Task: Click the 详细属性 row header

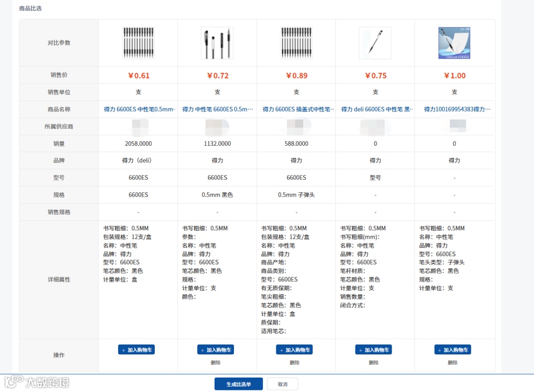Action: (x=59, y=280)
